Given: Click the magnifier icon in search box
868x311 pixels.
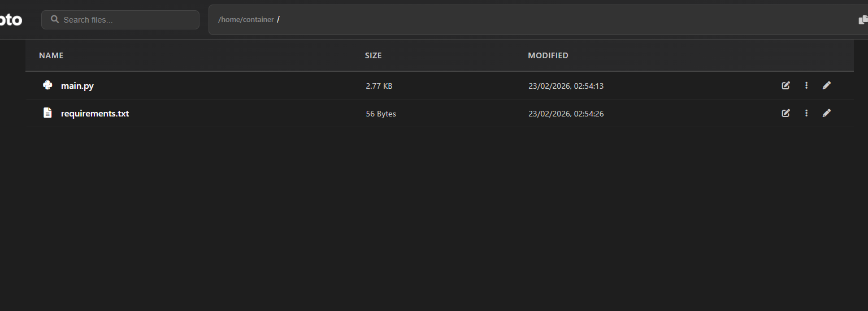Looking at the screenshot, I should click(x=55, y=19).
